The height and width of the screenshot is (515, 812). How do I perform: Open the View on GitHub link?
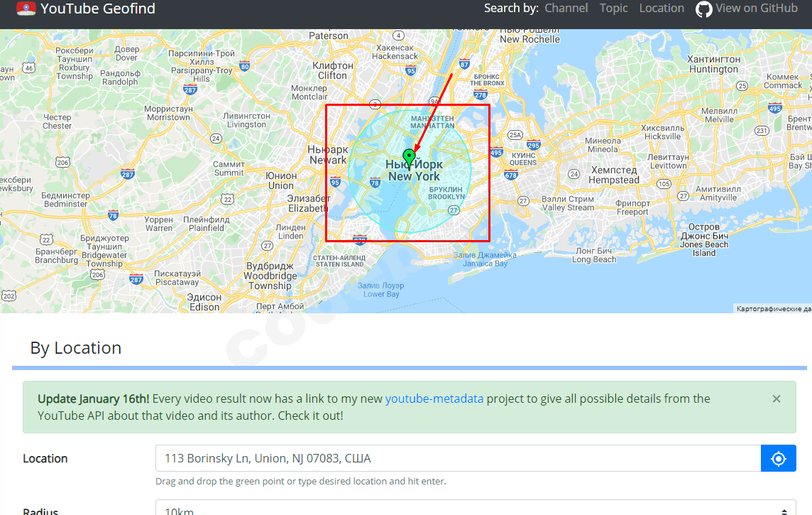tap(746, 9)
